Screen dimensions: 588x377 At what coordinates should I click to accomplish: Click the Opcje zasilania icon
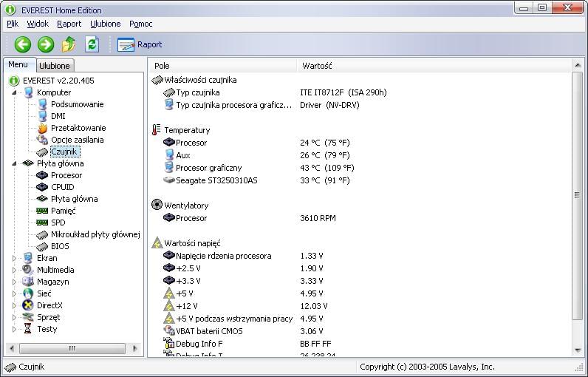click(42, 140)
